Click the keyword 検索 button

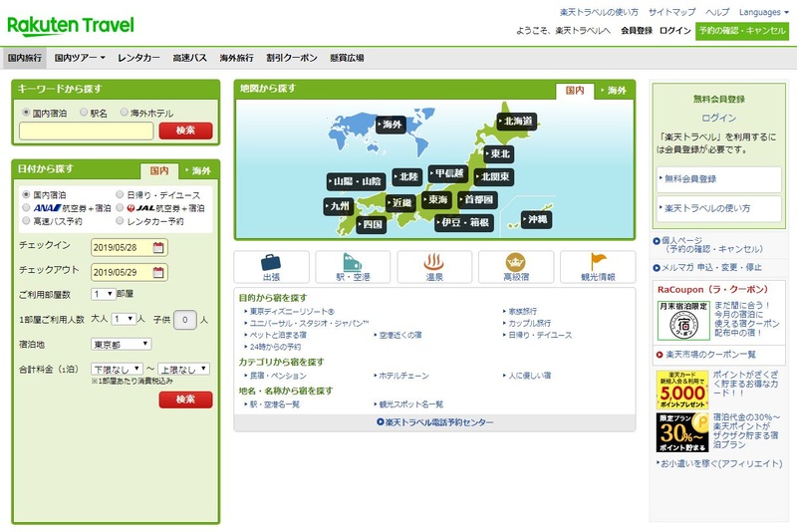point(185,131)
